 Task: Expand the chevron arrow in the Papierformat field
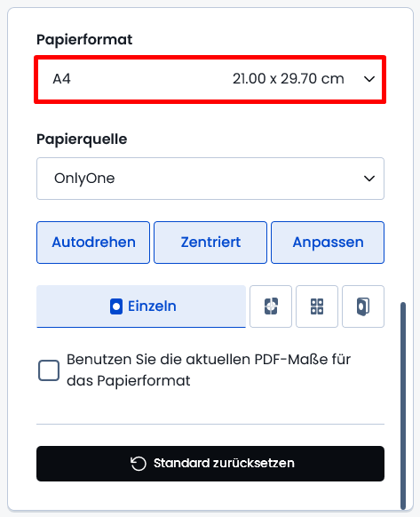369,79
